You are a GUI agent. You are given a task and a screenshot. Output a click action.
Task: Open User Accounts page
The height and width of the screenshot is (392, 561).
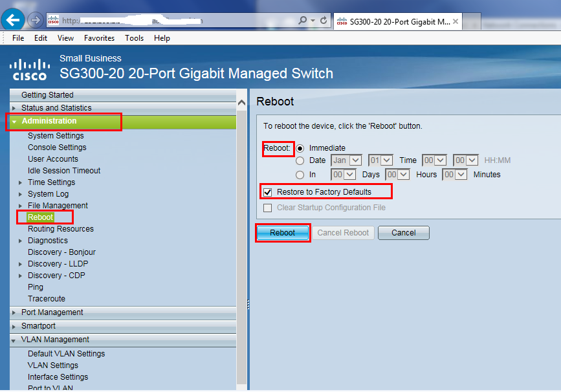(53, 158)
